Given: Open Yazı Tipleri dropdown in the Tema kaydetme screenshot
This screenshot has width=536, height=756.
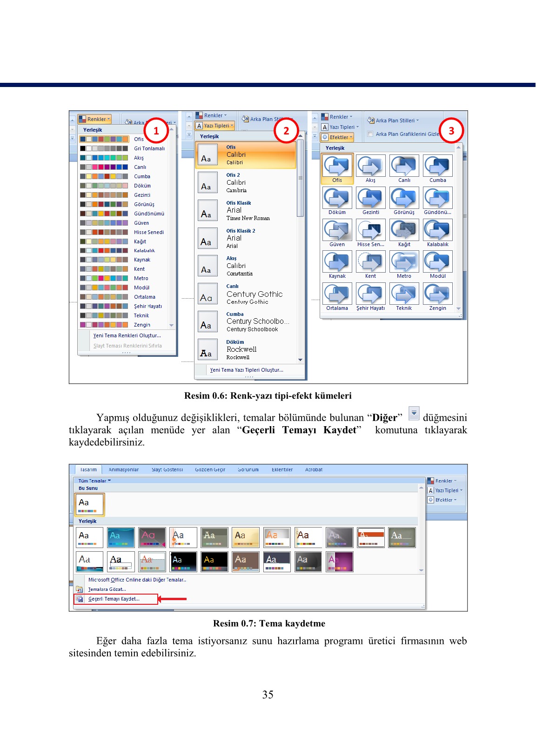Looking at the screenshot, I should point(446,490).
